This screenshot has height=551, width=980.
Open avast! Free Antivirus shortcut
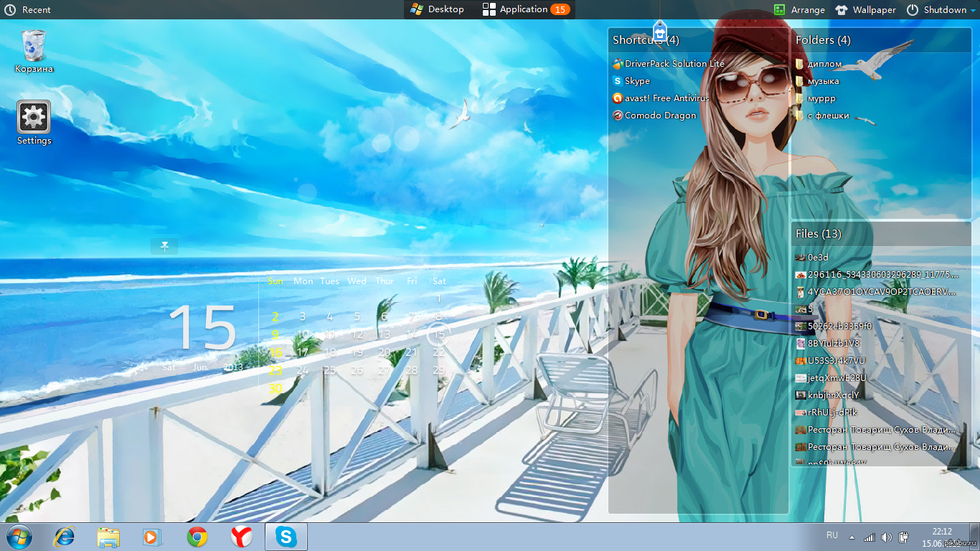[x=666, y=98]
